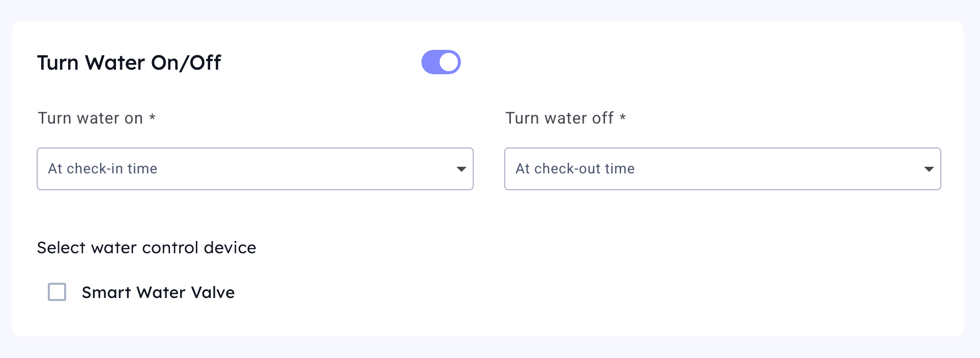This screenshot has width=980, height=358.
Task: Click empty space in check-out combo box
Action: pos(779,169)
